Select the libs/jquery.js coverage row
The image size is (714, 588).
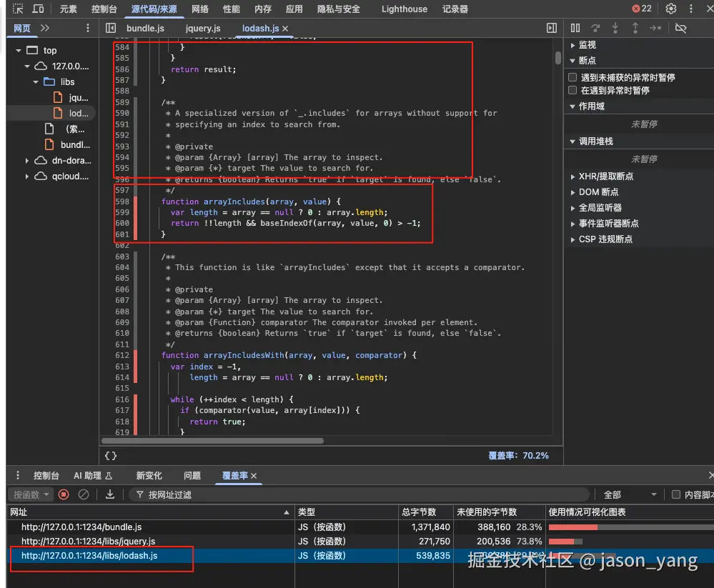tap(360, 541)
